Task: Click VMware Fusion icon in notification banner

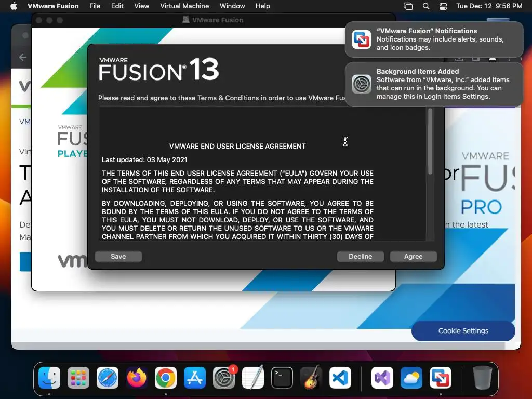Action: [x=362, y=39]
